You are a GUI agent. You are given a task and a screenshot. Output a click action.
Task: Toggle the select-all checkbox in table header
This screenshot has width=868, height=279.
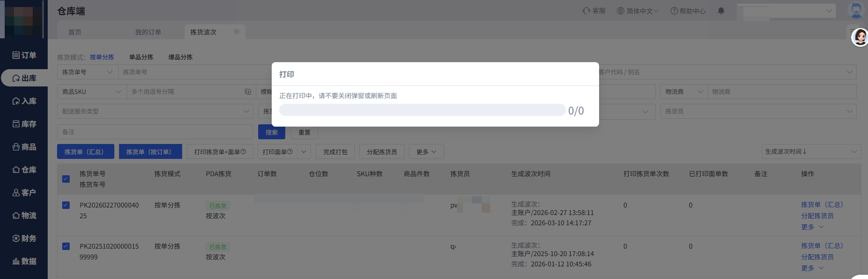tap(66, 179)
